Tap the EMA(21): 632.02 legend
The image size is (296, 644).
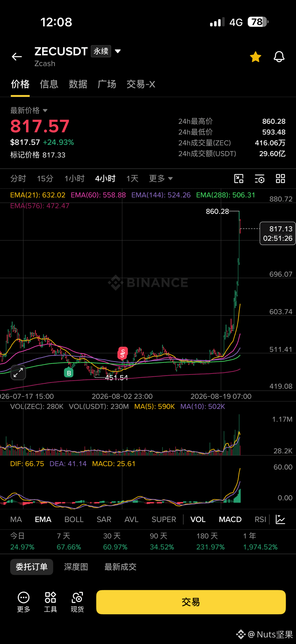[38, 195]
